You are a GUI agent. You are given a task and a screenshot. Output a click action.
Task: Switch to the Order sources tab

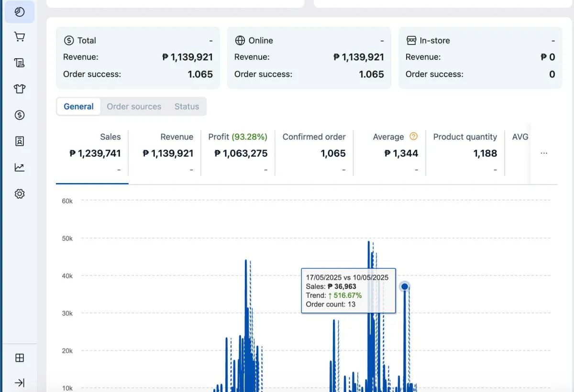[134, 107]
